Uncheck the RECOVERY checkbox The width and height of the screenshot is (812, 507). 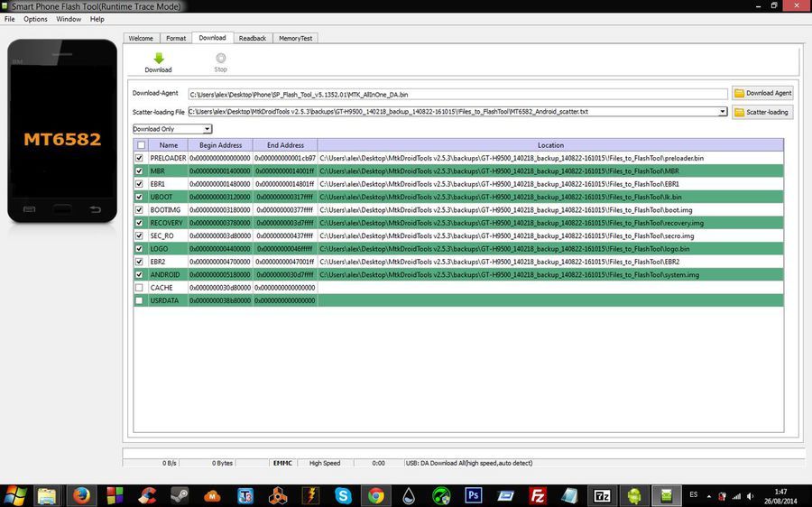pyautogui.click(x=139, y=223)
